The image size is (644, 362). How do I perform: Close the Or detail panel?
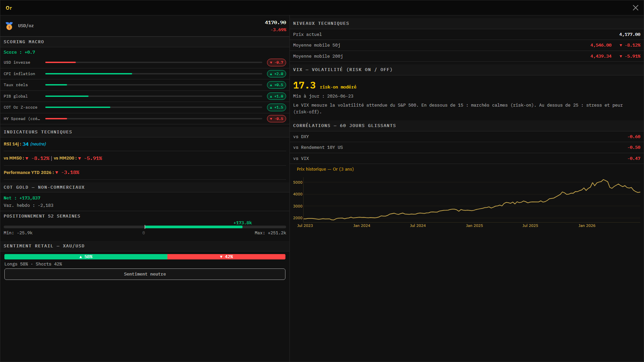(635, 8)
